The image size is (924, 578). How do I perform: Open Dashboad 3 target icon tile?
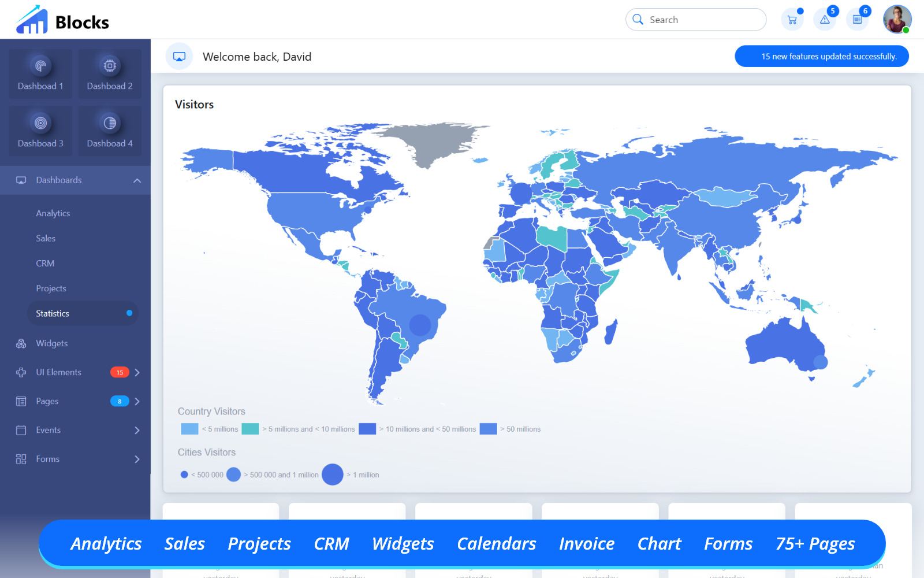[x=40, y=131]
